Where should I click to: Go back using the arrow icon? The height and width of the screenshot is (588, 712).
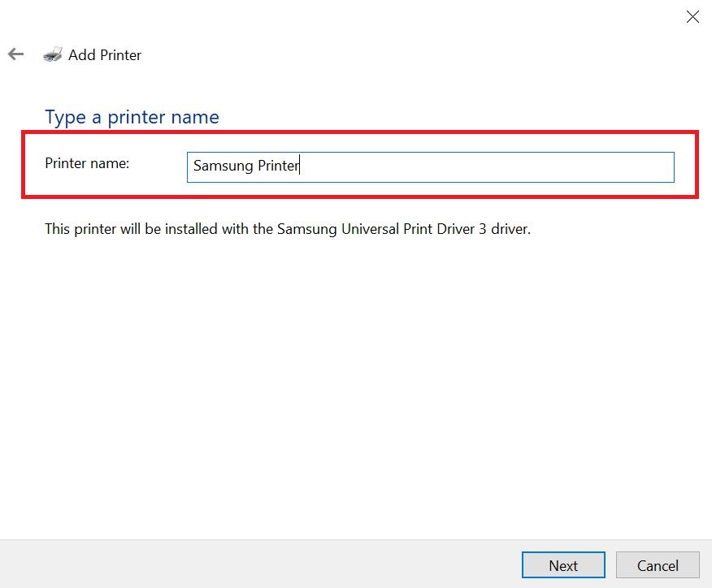pos(16,54)
